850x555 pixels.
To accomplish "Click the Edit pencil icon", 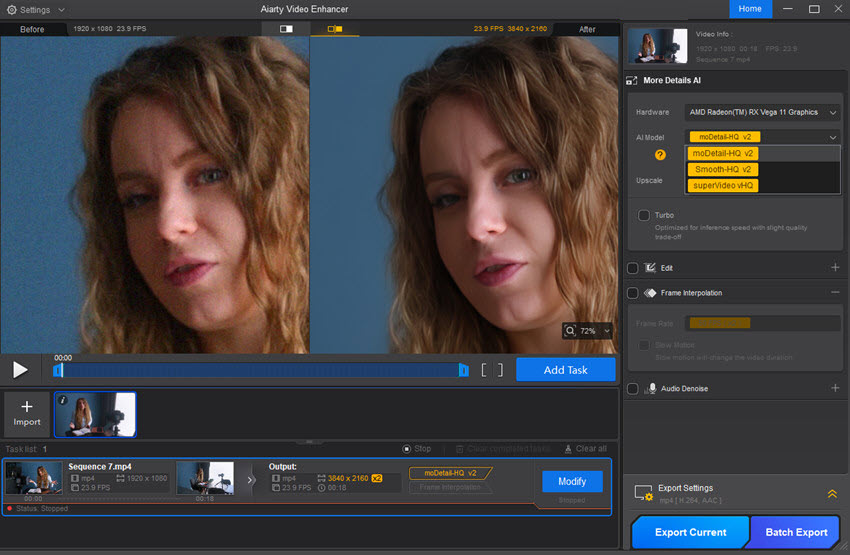I will 650,268.
